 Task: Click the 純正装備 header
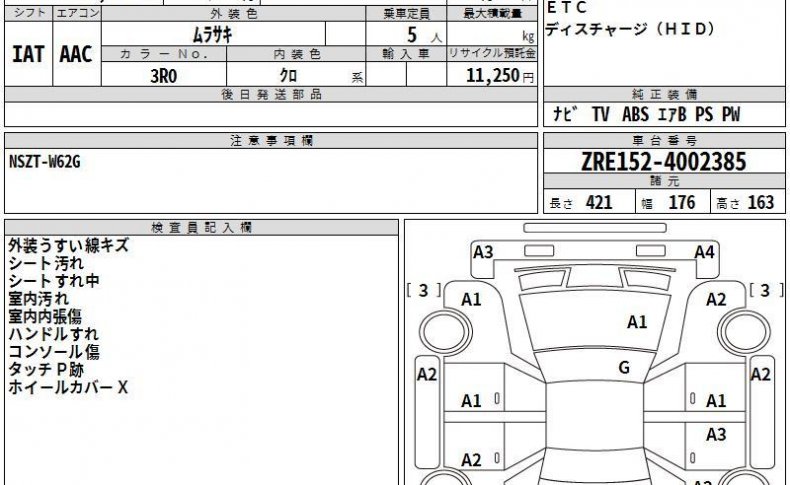664,94
